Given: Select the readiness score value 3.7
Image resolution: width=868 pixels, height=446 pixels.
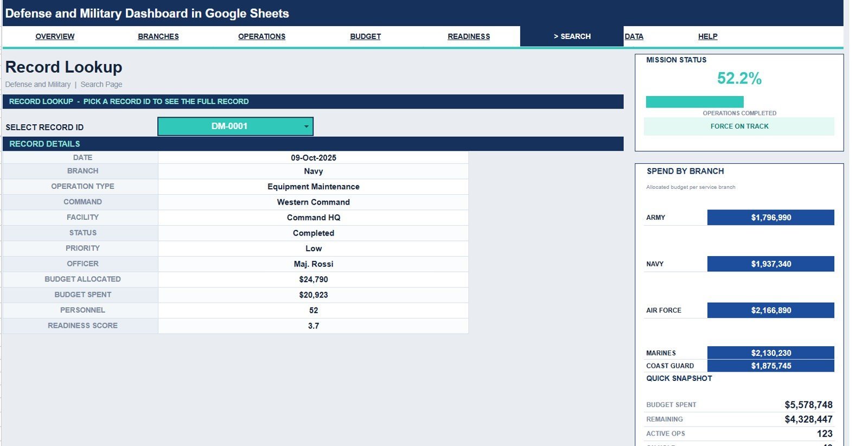Looking at the screenshot, I should pyautogui.click(x=314, y=326).
